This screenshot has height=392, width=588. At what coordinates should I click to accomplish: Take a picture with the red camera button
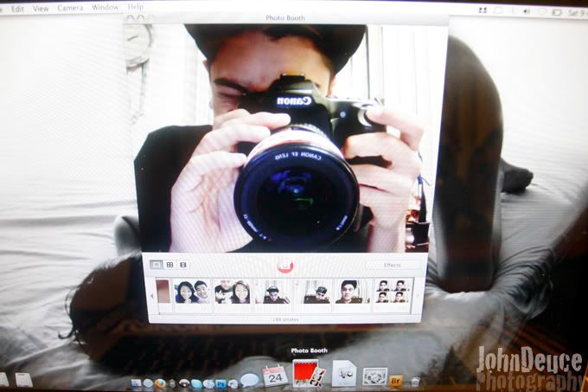pos(285,266)
